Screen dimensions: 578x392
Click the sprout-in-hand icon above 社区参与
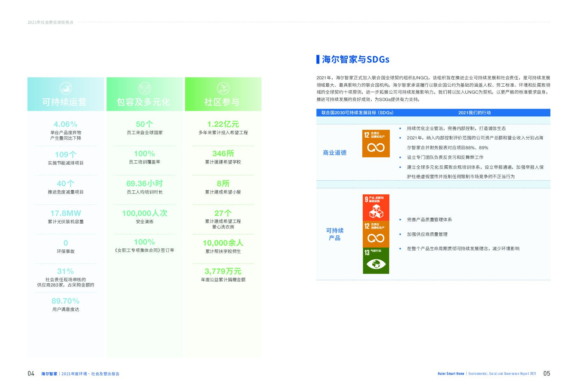223,88
